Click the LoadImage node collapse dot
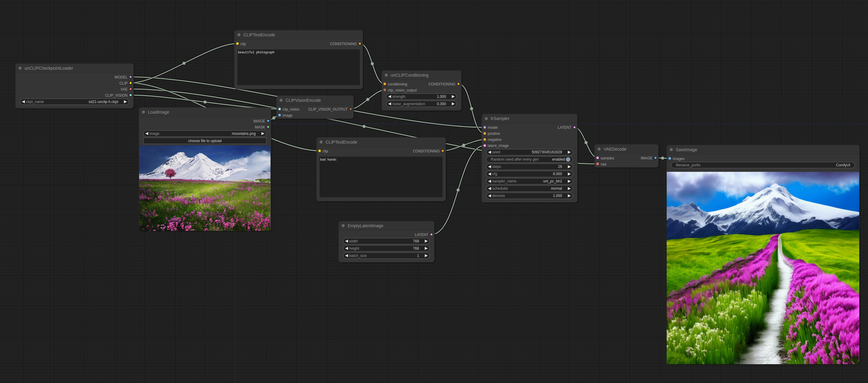This screenshot has height=383, width=868. [x=143, y=112]
